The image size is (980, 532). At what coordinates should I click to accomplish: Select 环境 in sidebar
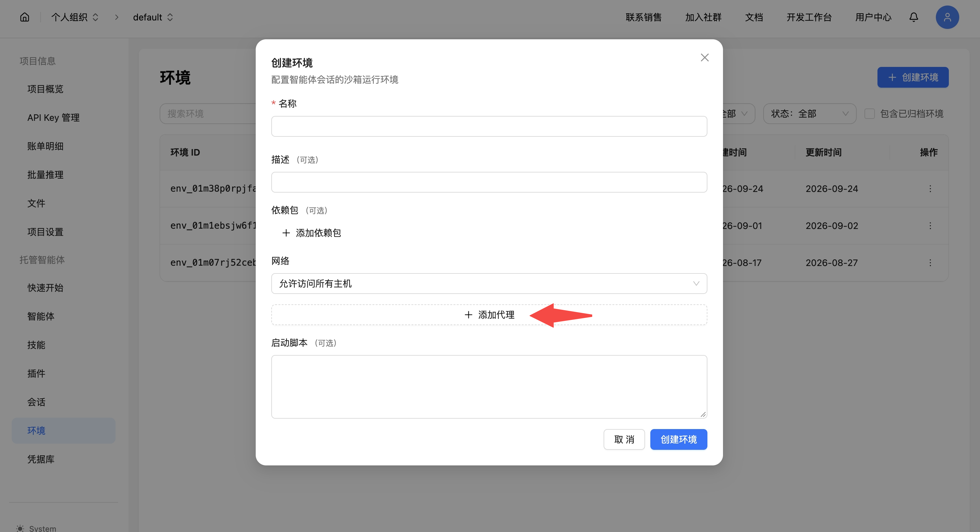tap(64, 431)
